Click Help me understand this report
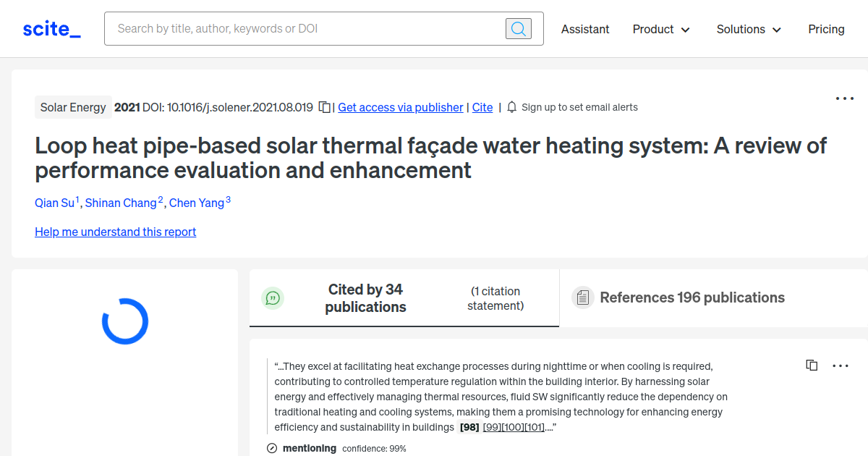 (115, 232)
